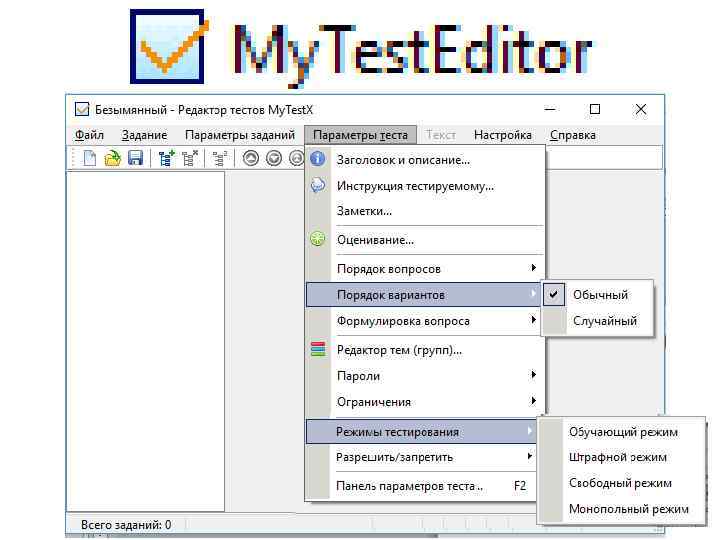The width and height of the screenshot is (720, 540).
Task: Toggle Штрафной режим
Action: (x=621, y=457)
